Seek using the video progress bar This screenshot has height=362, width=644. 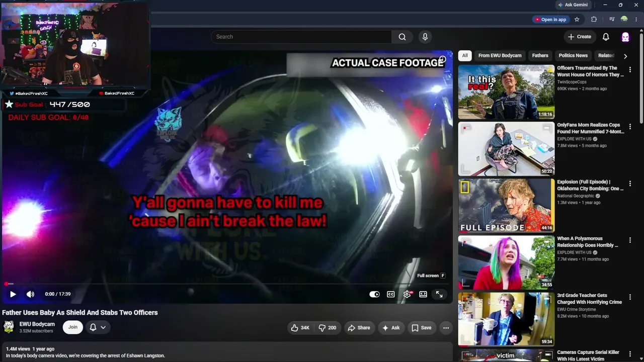226,284
